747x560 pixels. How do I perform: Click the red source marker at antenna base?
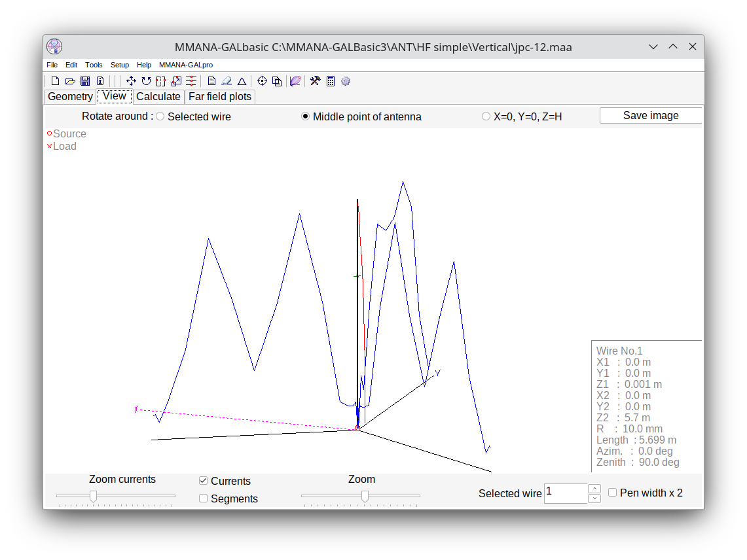click(x=357, y=428)
